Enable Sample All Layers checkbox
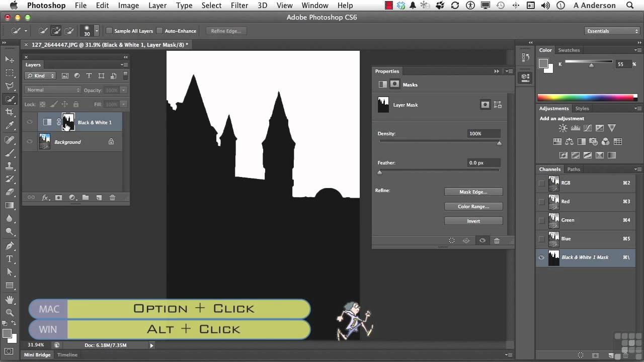The width and height of the screenshot is (644, 362). coord(109,31)
